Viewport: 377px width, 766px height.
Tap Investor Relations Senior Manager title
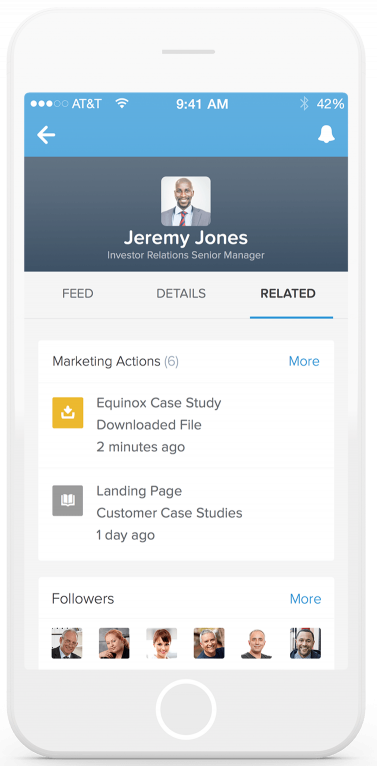click(x=186, y=255)
